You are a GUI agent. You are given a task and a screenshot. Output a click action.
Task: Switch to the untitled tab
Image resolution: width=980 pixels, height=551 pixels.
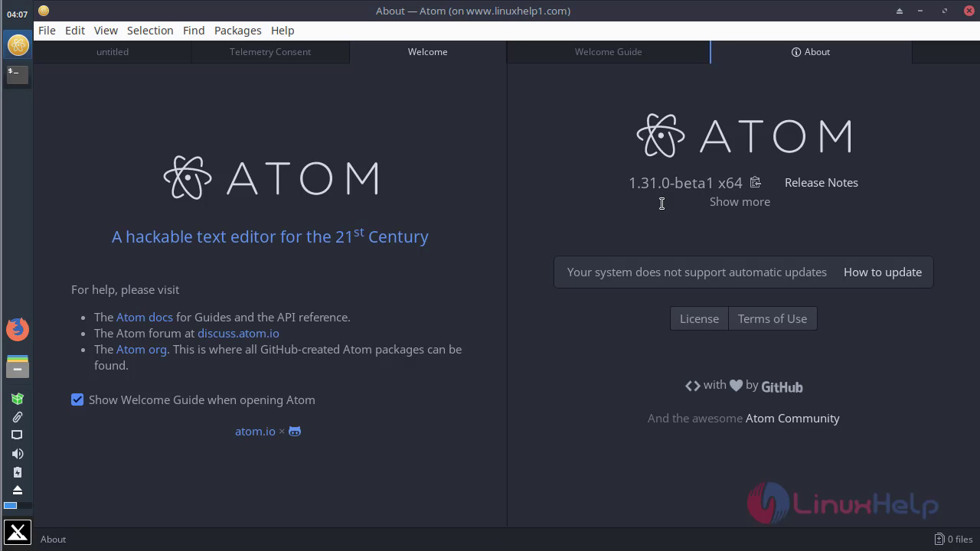[113, 51]
